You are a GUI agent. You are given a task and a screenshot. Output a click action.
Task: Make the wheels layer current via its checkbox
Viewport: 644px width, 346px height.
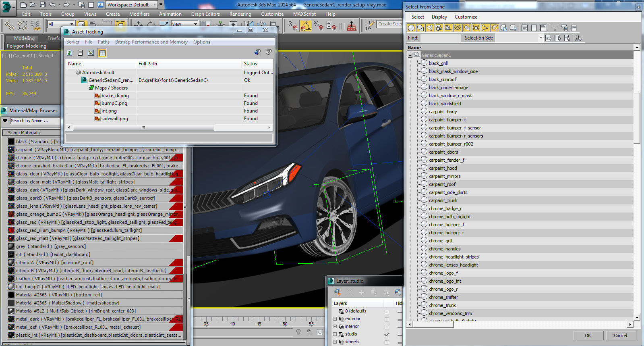tap(387, 342)
